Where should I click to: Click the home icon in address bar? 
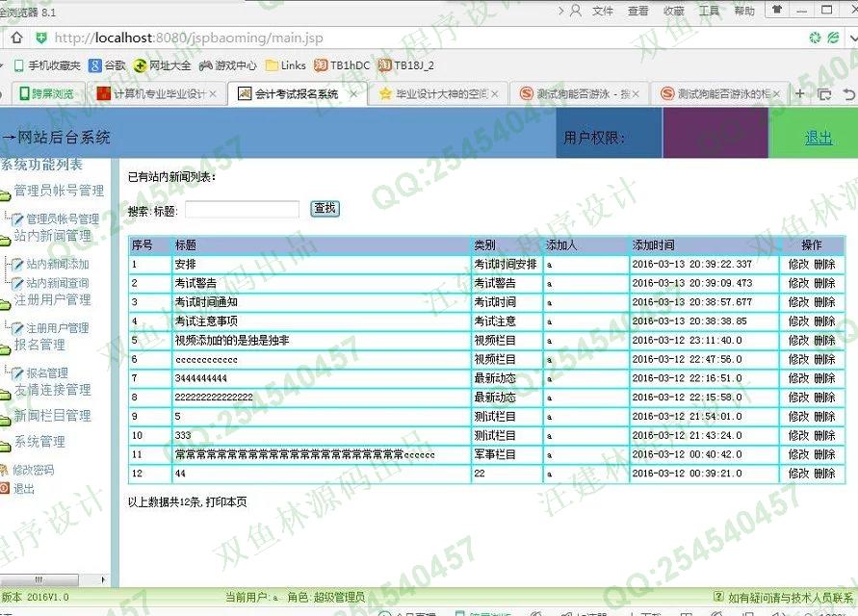click(16, 38)
